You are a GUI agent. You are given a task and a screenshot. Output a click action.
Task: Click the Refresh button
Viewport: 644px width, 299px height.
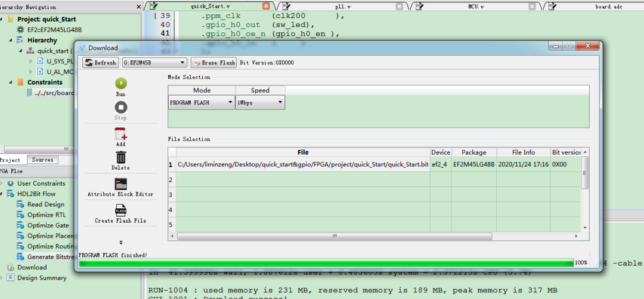click(100, 63)
